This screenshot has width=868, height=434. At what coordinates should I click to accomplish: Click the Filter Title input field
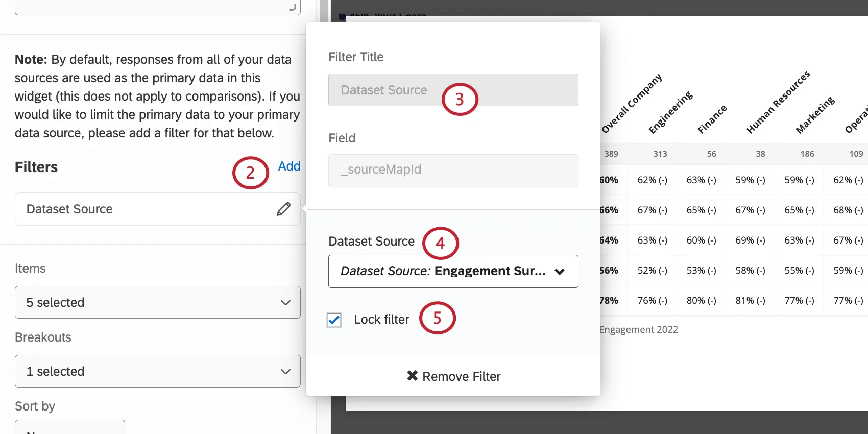click(x=453, y=90)
